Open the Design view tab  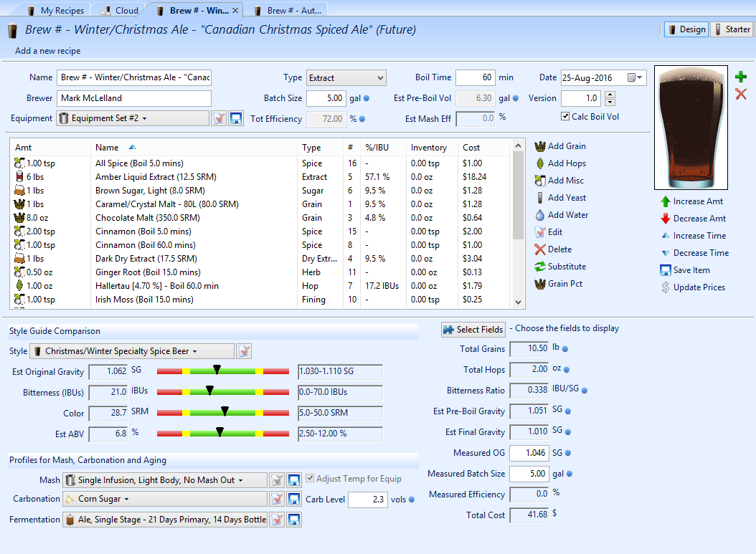[686, 29]
